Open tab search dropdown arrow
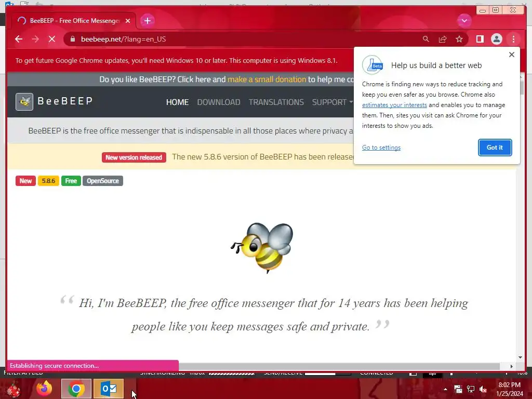This screenshot has width=532, height=399. [x=464, y=21]
